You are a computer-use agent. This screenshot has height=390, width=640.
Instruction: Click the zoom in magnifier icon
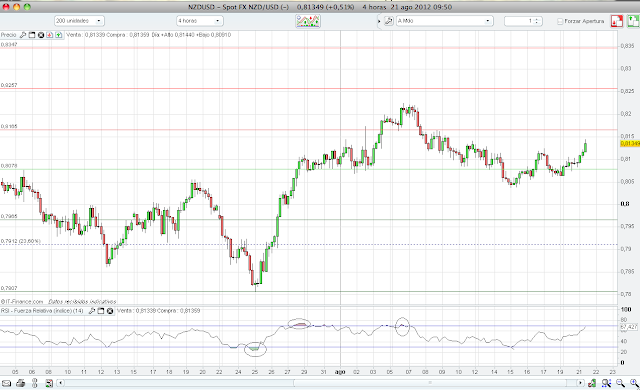coord(634,383)
